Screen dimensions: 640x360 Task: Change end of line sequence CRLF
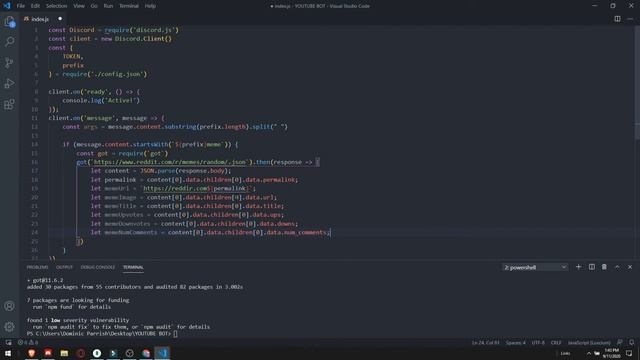556,342
